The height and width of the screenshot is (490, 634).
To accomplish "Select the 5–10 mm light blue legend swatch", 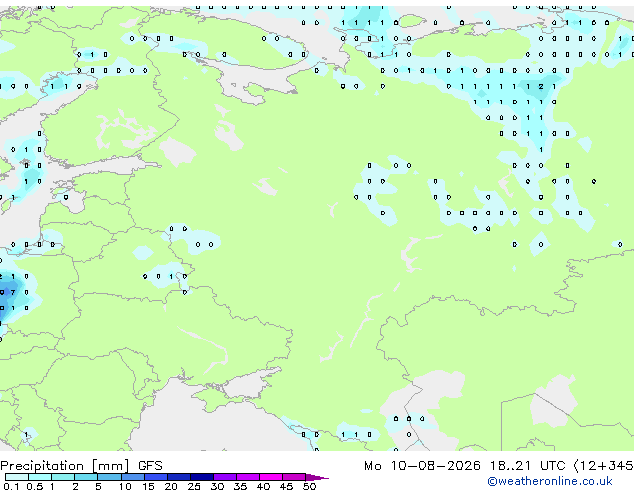I will coord(109,477).
